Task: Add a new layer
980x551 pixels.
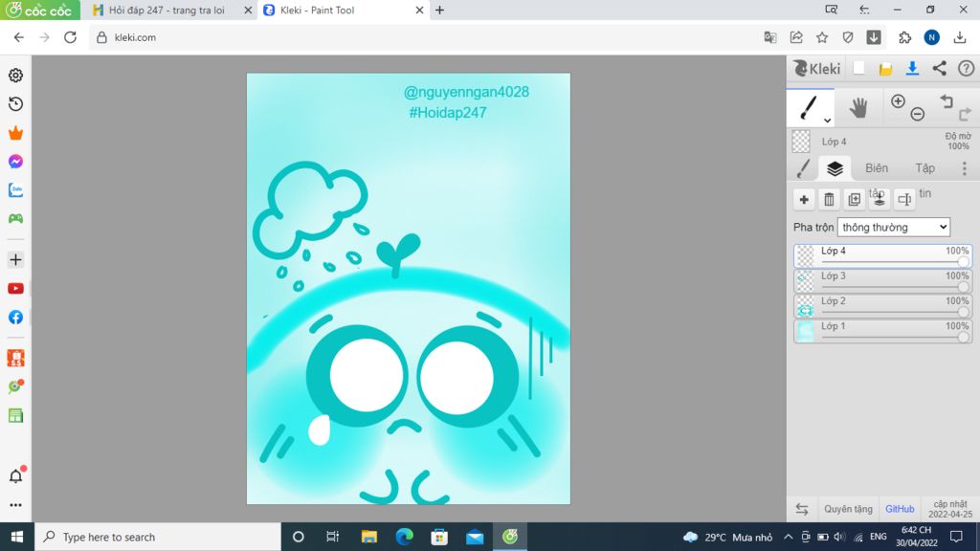Action: pyautogui.click(x=804, y=199)
